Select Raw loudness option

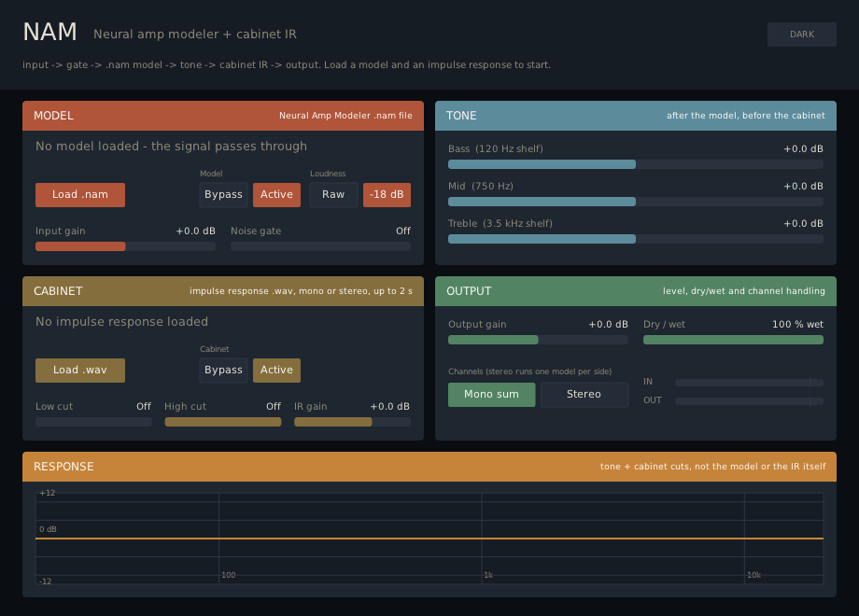pyautogui.click(x=333, y=195)
